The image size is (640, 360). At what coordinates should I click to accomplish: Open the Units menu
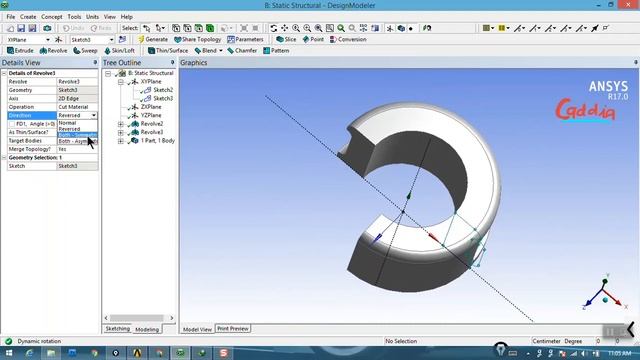pyautogui.click(x=92, y=17)
